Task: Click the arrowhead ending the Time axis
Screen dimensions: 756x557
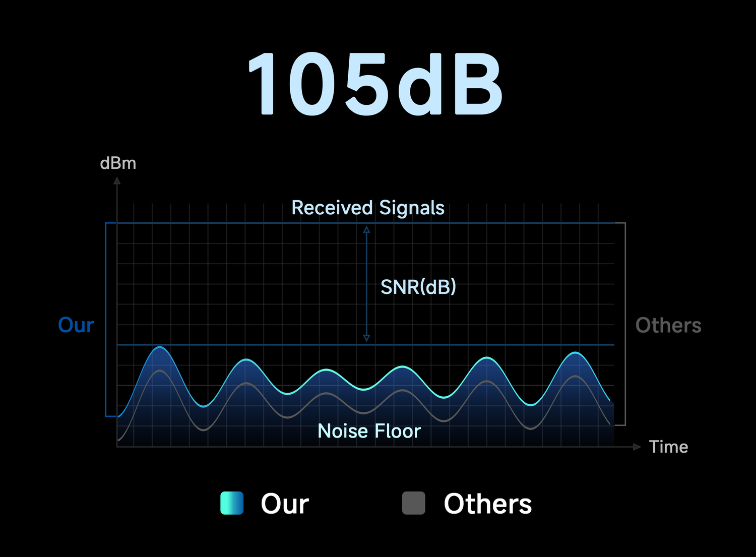Action: pyautogui.click(x=637, y=447)
